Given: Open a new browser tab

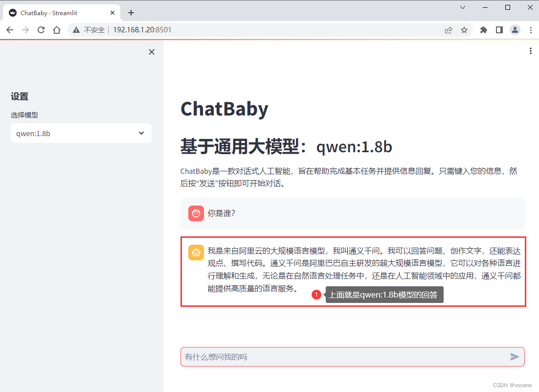Looking at the screenshot, I should (131, 13).
